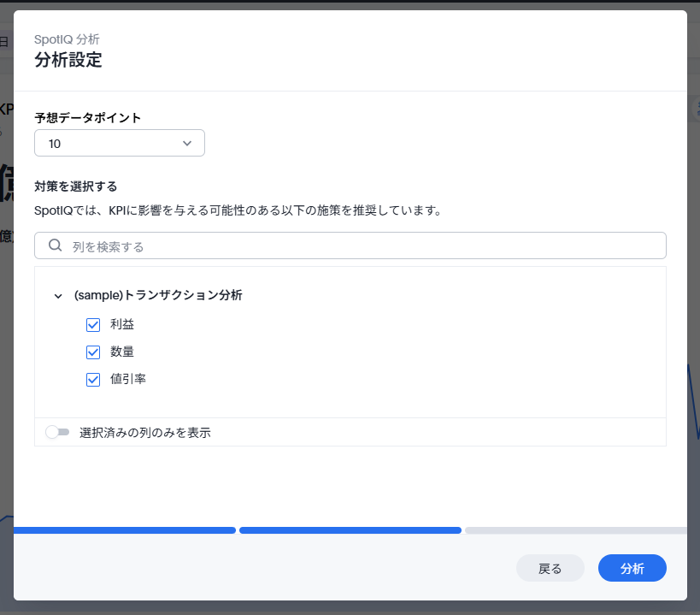Click the 選択済みの列のみを表示 label text
700x615 pixels.
pyautogui.click(x=145, y=433)
